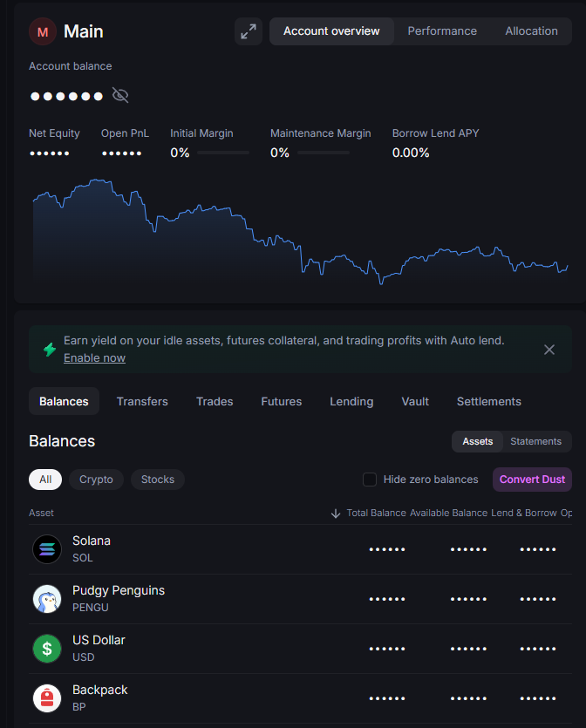This screenshot has height=728, width=586.
Task: Click the Pudgy Penguins asset name
Action: [119, 590]
